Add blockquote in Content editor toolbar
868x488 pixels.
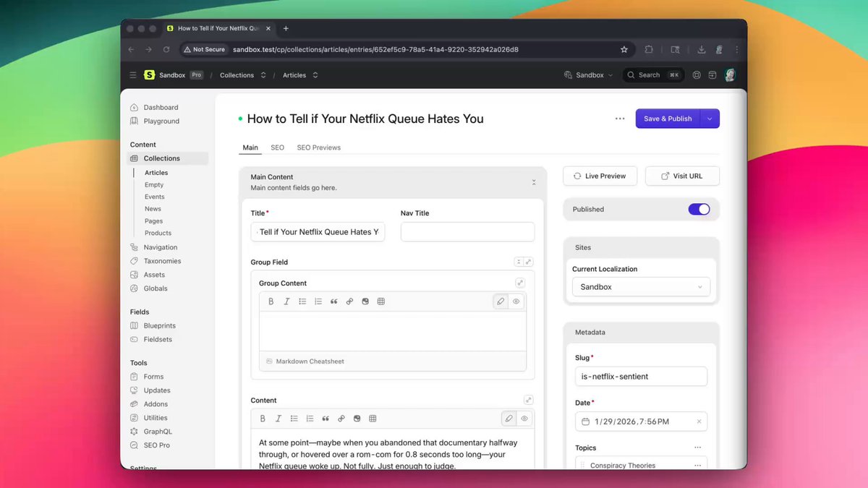(x=325, y=419)
